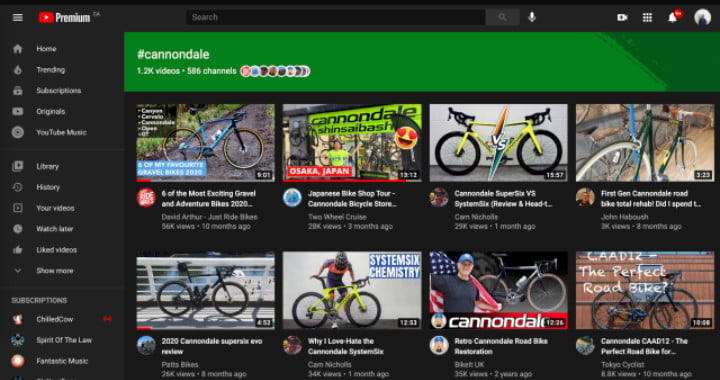
Task: Open Subscriptions from the sidebar
Action: [x=62, y=90]
